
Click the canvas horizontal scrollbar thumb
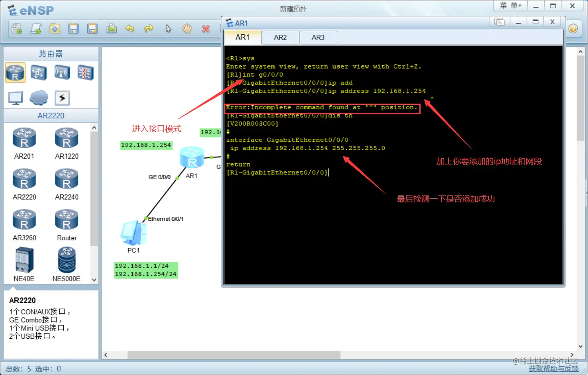coord(234,355)
